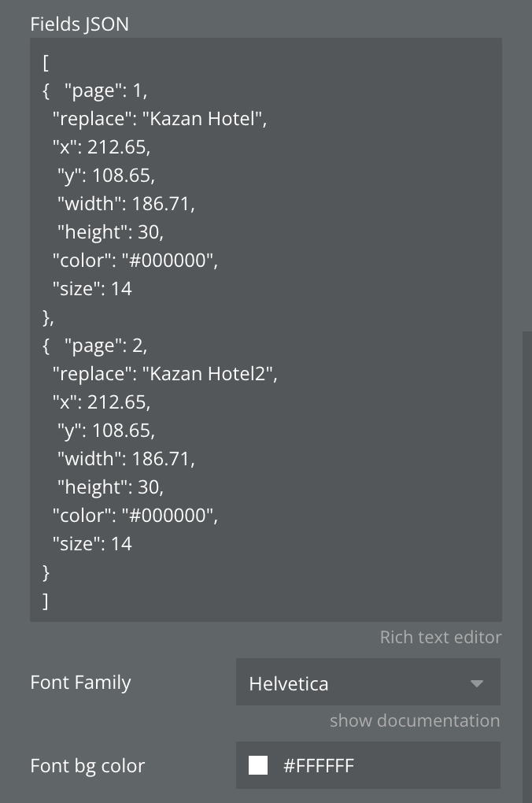Viewport: 532px width, 803px height.
Task: Click the opening square bracket in JSON
Action: pos(46,62)
